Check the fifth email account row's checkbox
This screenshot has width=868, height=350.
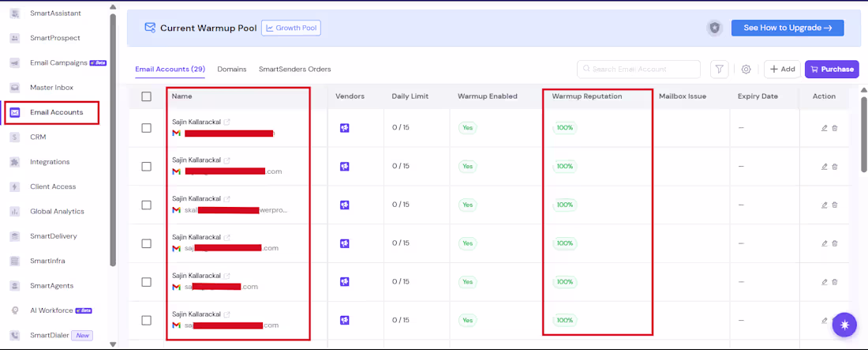[146, 282]
